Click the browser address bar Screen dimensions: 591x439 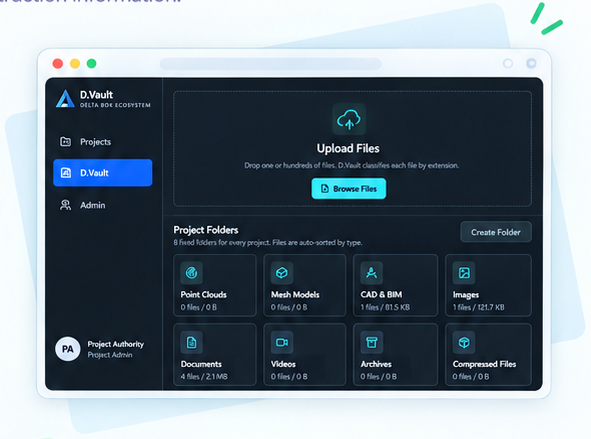click(x=271, y=64)
